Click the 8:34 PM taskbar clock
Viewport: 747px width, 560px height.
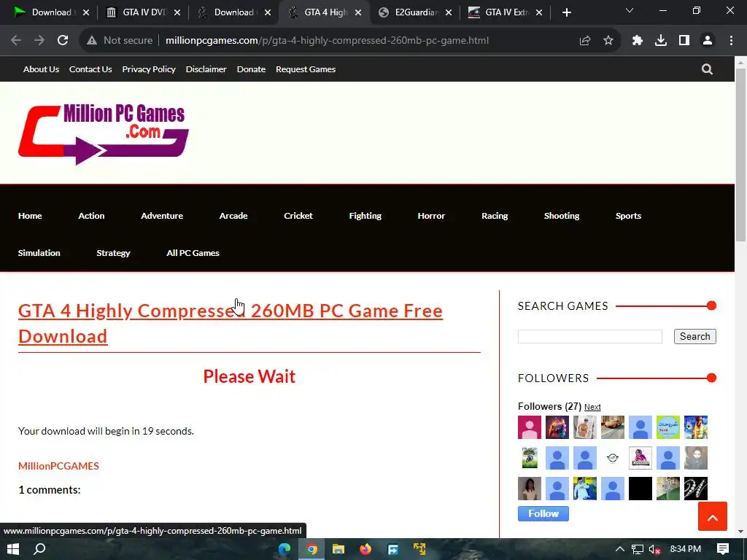[685, 549]
